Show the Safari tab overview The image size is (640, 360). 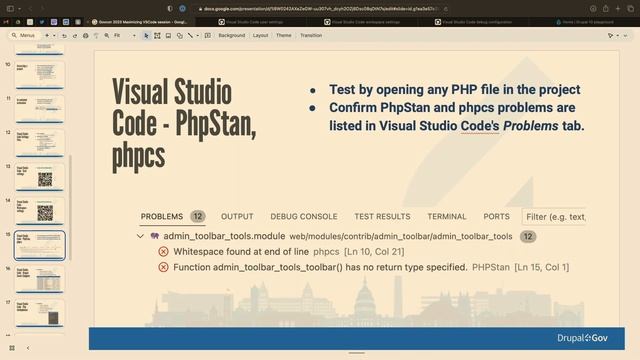coord(631,9)
